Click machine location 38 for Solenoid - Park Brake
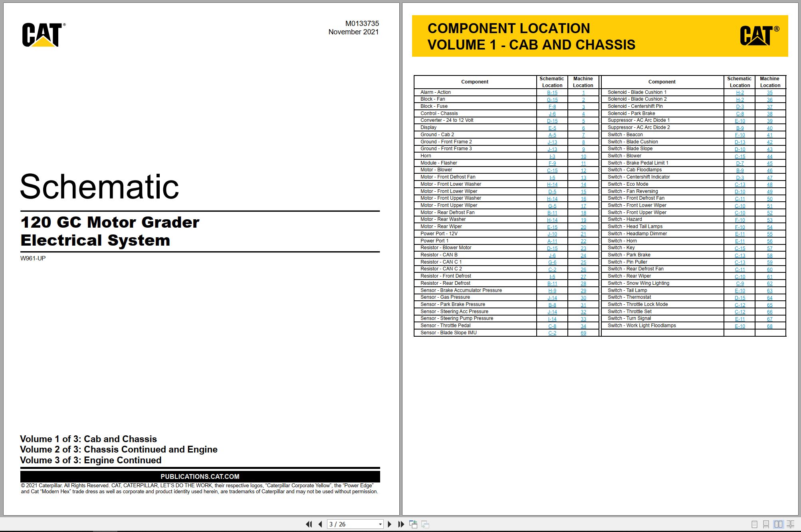The height and width of the screenshot is (532, 801). coord(769,114)
